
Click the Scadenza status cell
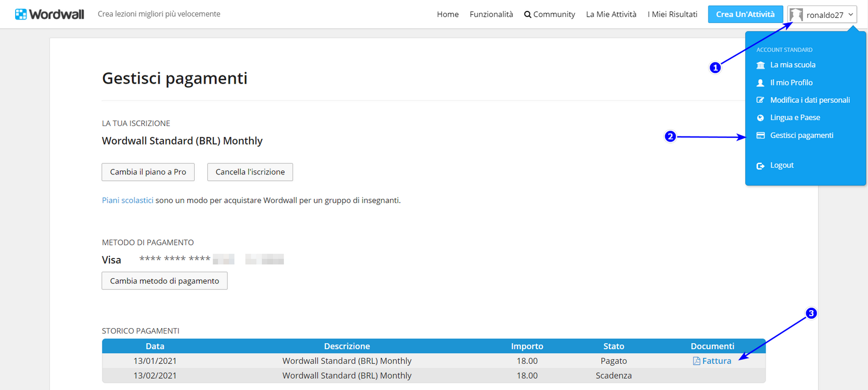[614, 376]
